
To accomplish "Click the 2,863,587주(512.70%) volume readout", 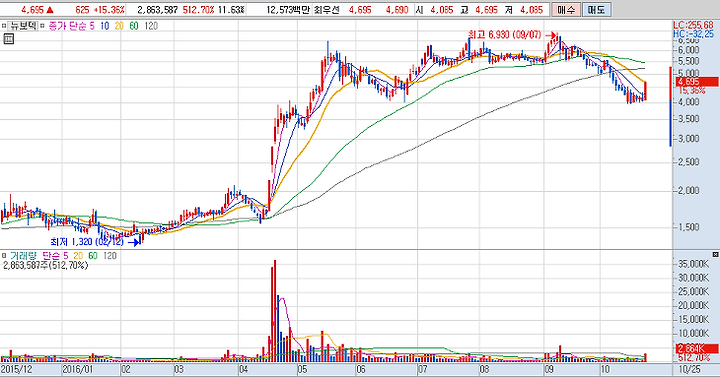I will (x=45, y=265).
